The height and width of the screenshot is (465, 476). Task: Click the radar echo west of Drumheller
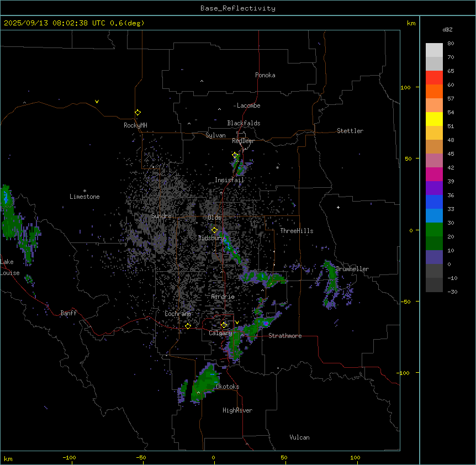pos(331,284)
